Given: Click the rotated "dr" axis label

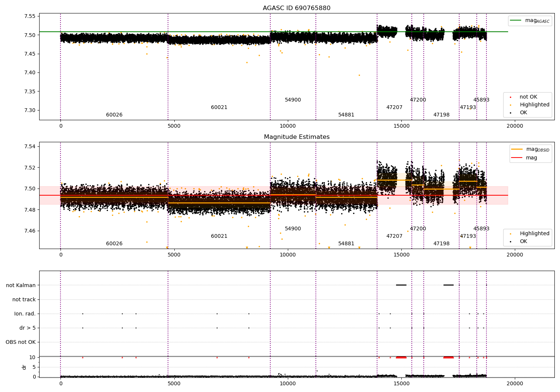Looking at the screenshot, I should point(24,367).
